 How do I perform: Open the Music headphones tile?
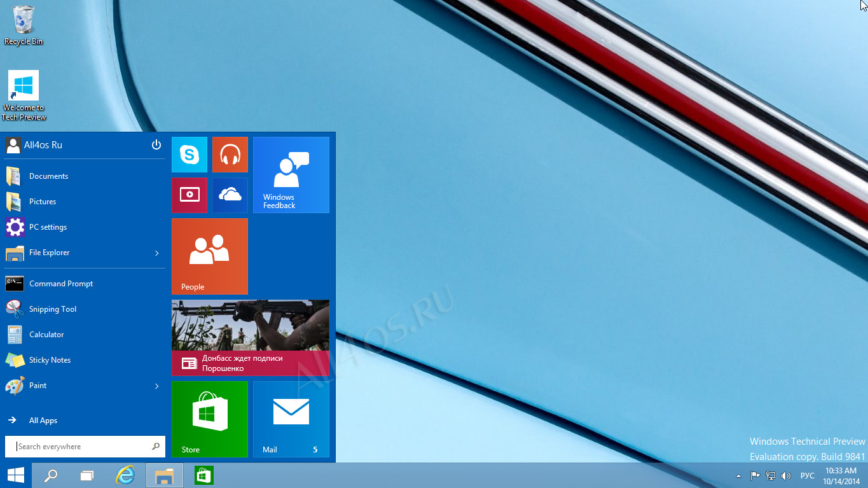point(230,155)
